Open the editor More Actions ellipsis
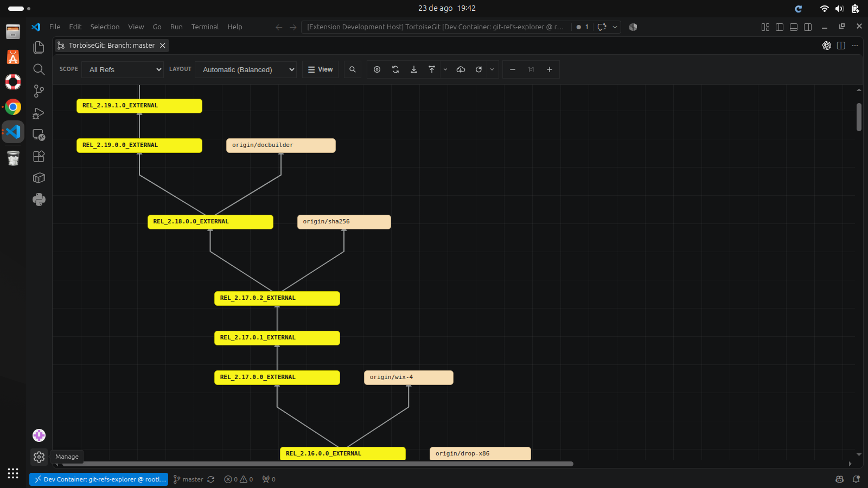 tap(855, 46)
